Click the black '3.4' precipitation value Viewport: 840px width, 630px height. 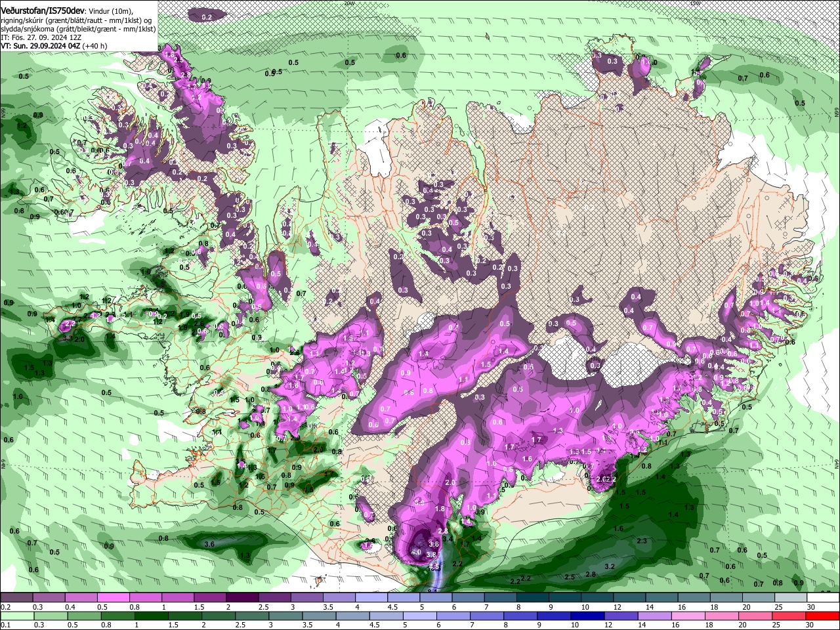448,539
